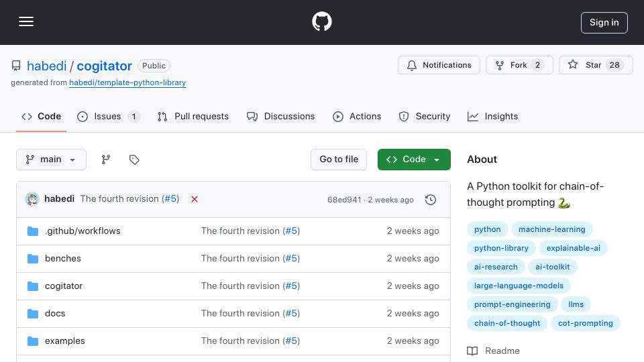The image size is (644, 362).
Task: Open the Discussions tab
Action: [x=280, y=117]
